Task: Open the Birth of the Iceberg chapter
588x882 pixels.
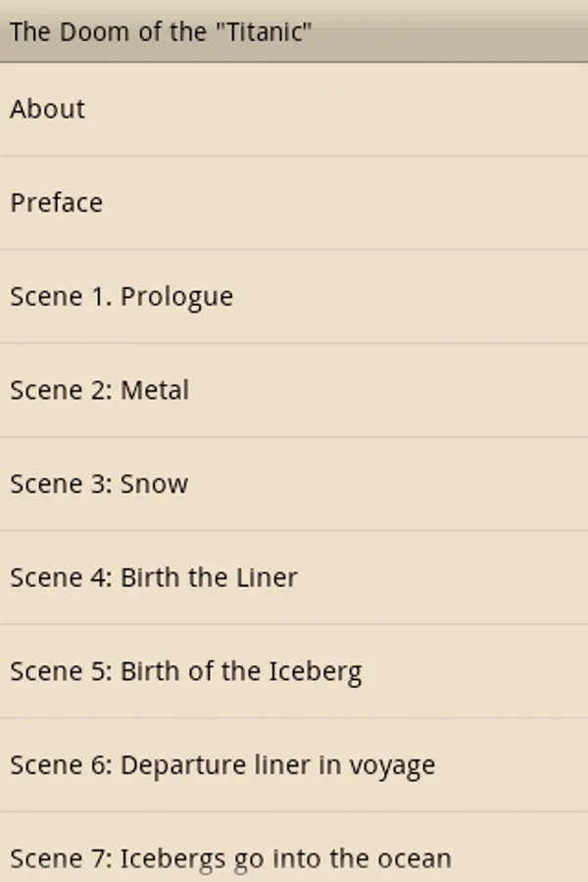Action: point(241,672)
